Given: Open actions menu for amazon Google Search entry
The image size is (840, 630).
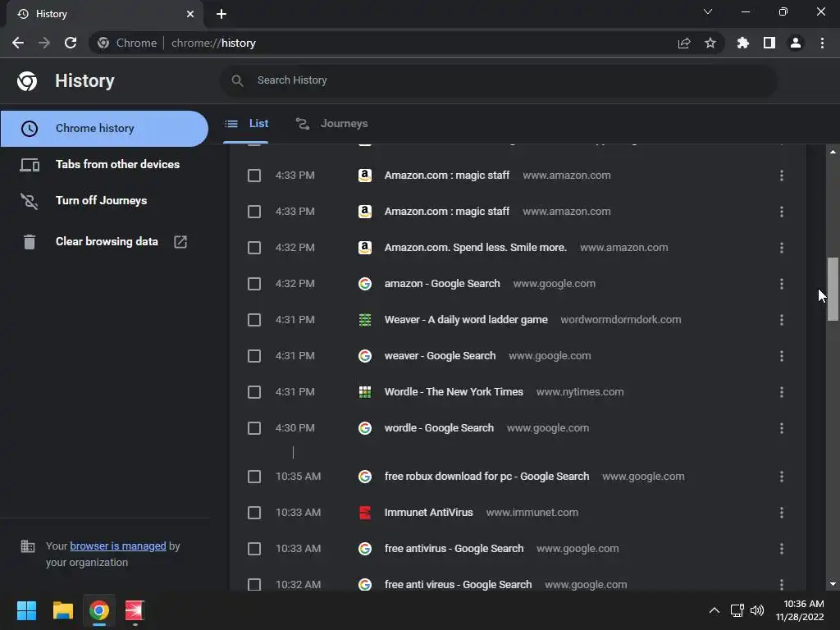Looking at the screenshot, I should point(782,284).
